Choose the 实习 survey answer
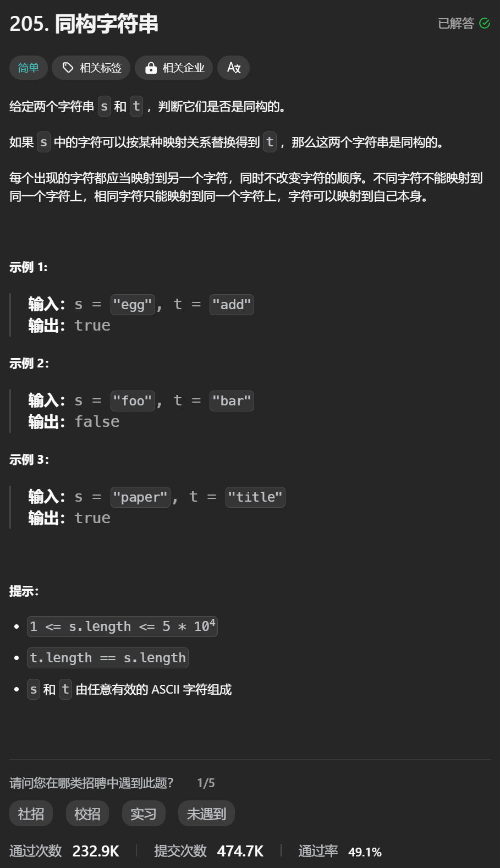 143,813
